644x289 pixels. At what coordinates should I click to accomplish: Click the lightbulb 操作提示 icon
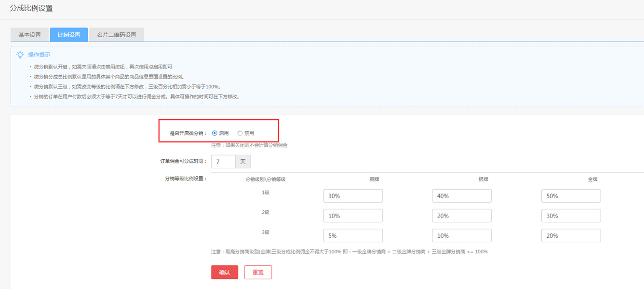click(x=20, y=55)
